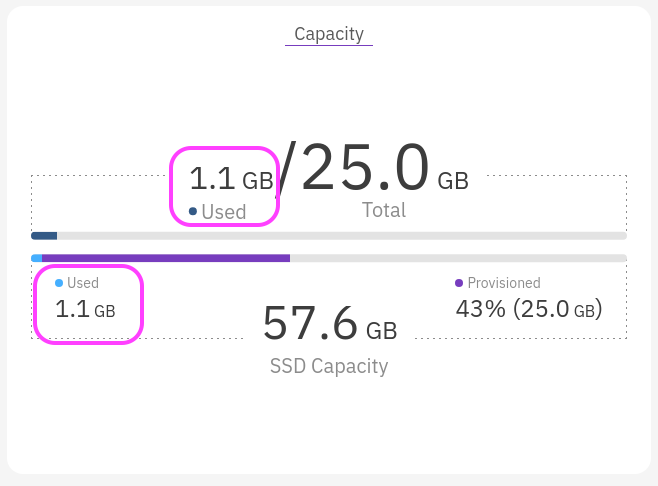
Task: Click the SSD Capacity label
Action: click(x=329, y=366)
